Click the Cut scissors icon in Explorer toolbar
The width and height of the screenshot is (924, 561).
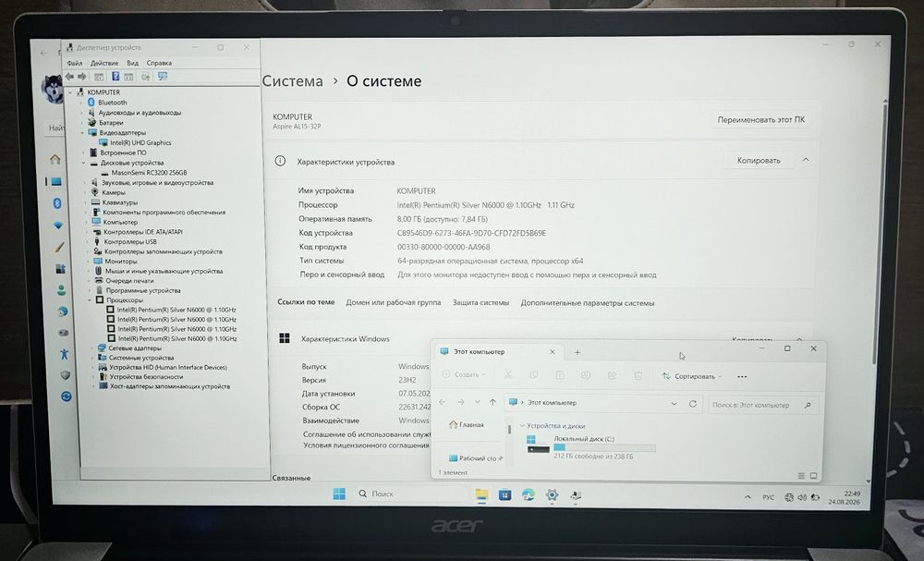pos(508,375)
